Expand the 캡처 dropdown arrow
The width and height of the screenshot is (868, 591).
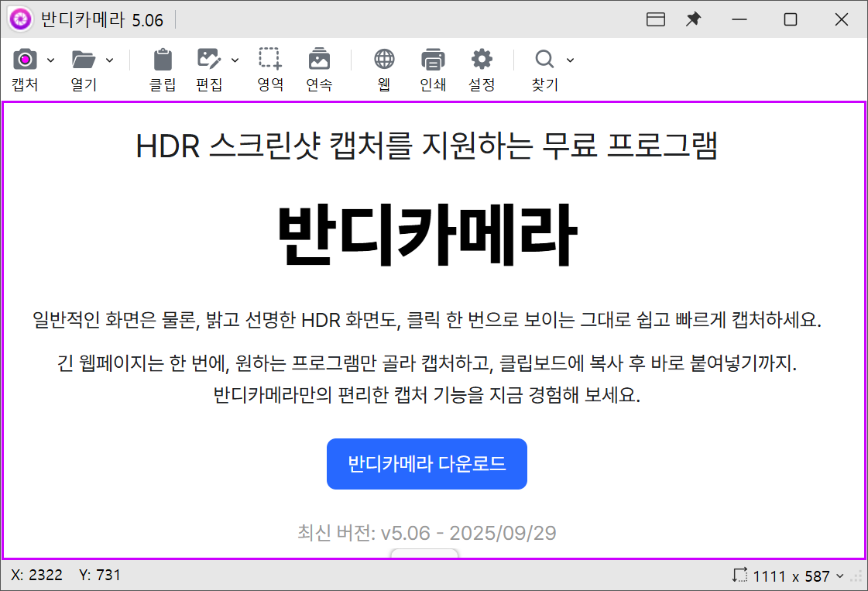[x=51, y=60]
